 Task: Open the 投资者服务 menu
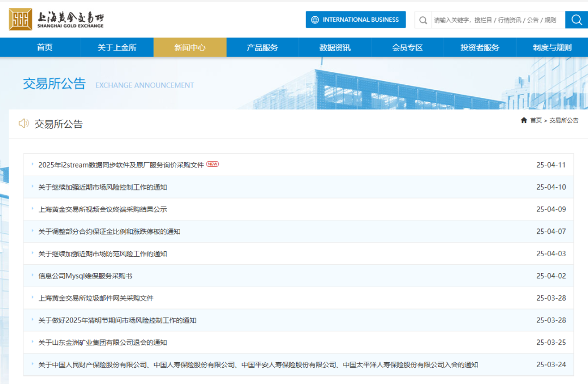480,47
